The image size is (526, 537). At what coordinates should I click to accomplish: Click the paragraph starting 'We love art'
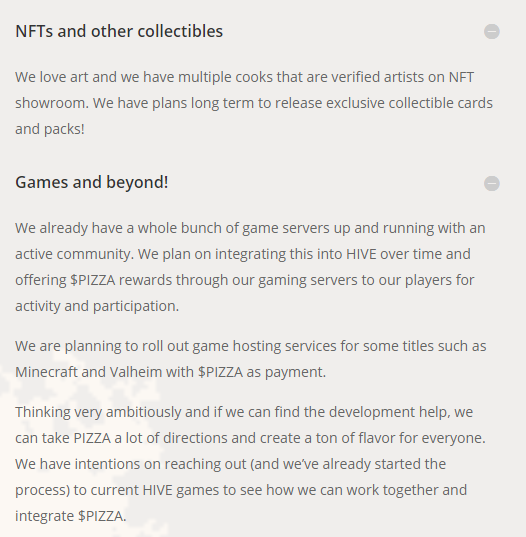[x=254, y=103]
